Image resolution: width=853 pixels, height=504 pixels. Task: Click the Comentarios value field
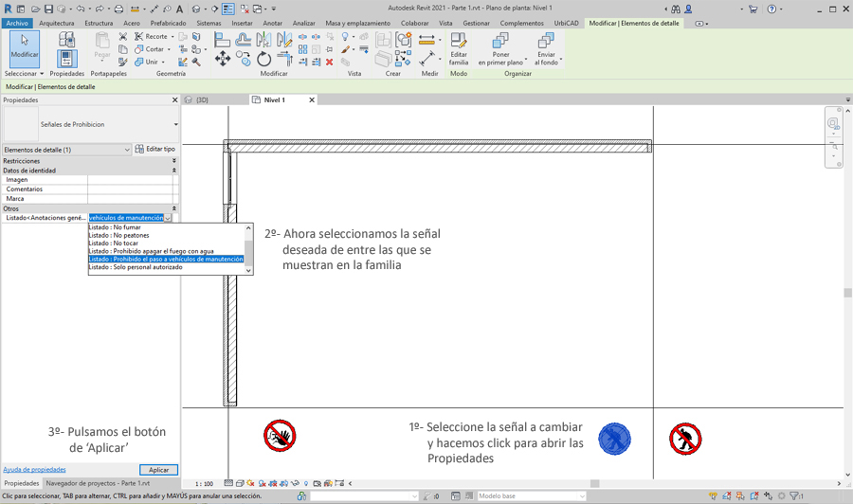[x=131, y=189]
